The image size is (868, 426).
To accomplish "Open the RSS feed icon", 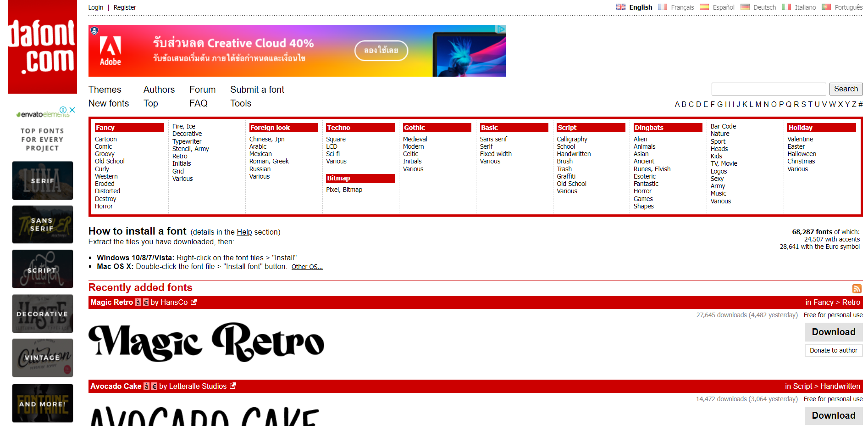I will 857,289.
